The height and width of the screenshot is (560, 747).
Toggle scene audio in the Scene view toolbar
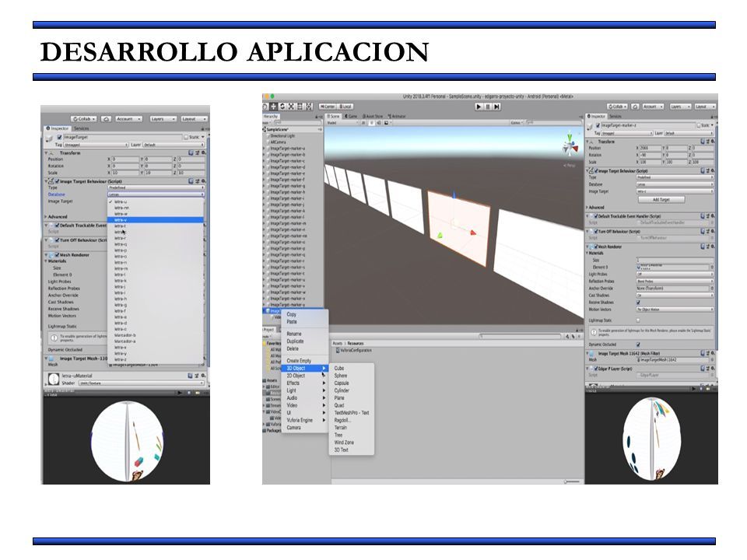[x=379, y=123]
